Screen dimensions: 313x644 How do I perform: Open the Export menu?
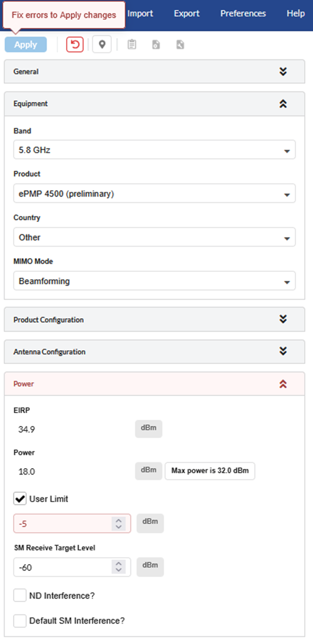click(187, 13)
